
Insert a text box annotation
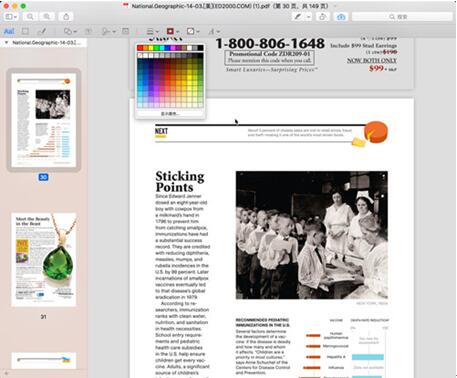[x=88, y=31]
